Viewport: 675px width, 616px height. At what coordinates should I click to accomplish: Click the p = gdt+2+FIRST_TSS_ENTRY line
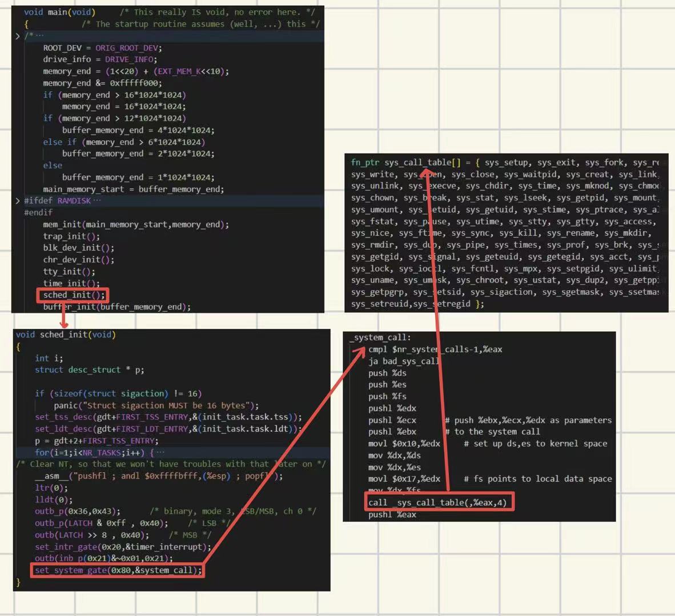97,441
